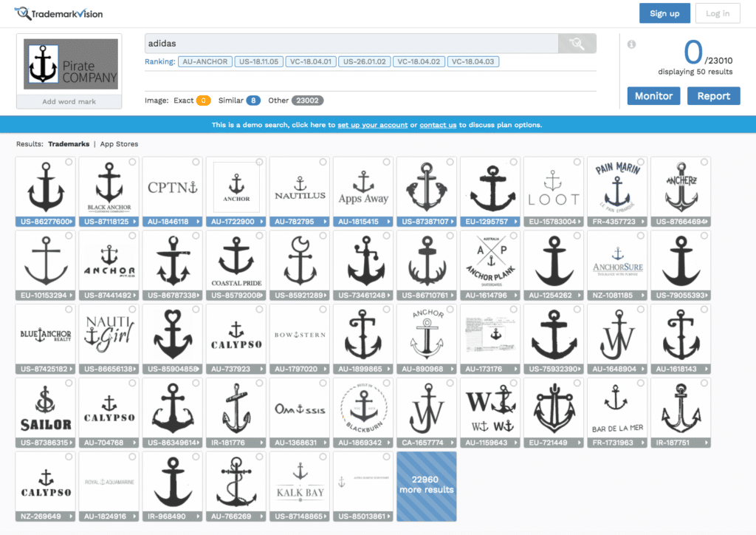Open the Kalk Bay logo US-87148865
Viewport: 756px width, 535px height.
pos(300,483)
